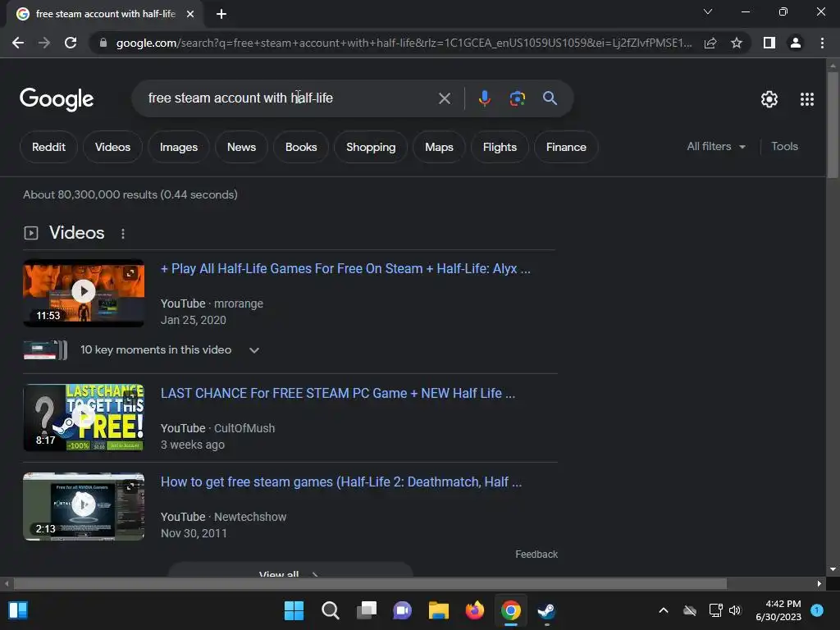Open the Chrome profile menu
The height and width of the screenshot is (630, 840).
(x=796, y=43)
